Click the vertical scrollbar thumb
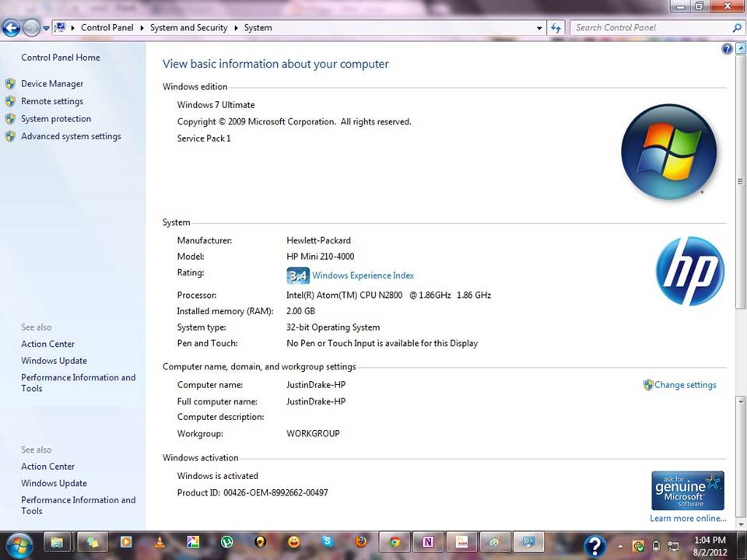 coord(741,181)
